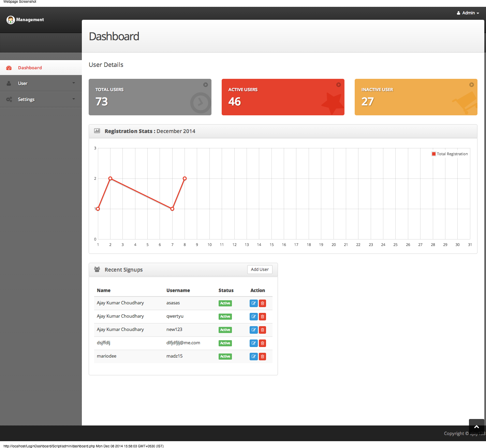The height and width of the screenshot is (448, 486).
Task: Open the User menu item
Action: pos(23,83)
